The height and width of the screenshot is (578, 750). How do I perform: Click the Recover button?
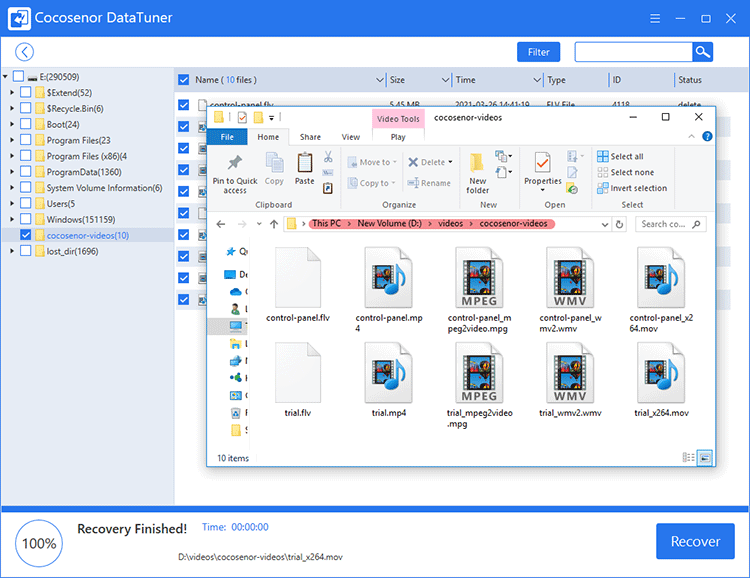[x=695, y=541]
